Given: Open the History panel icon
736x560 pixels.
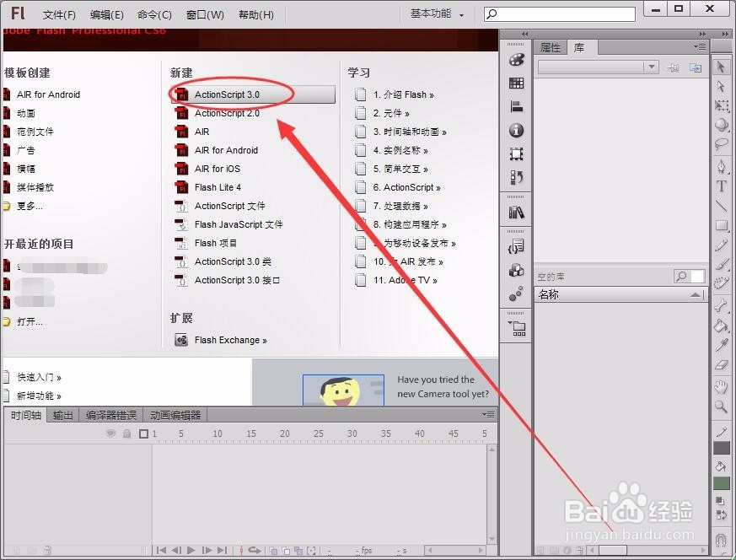Looking at the screenshot, I should point(516,177).
